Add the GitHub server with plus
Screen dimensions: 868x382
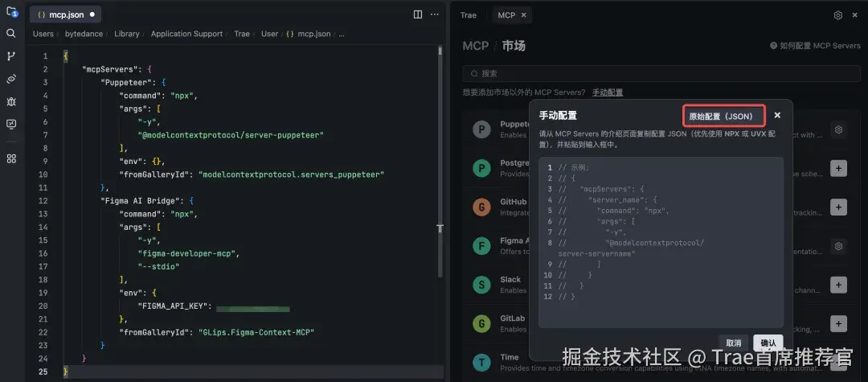coord(838,207)
